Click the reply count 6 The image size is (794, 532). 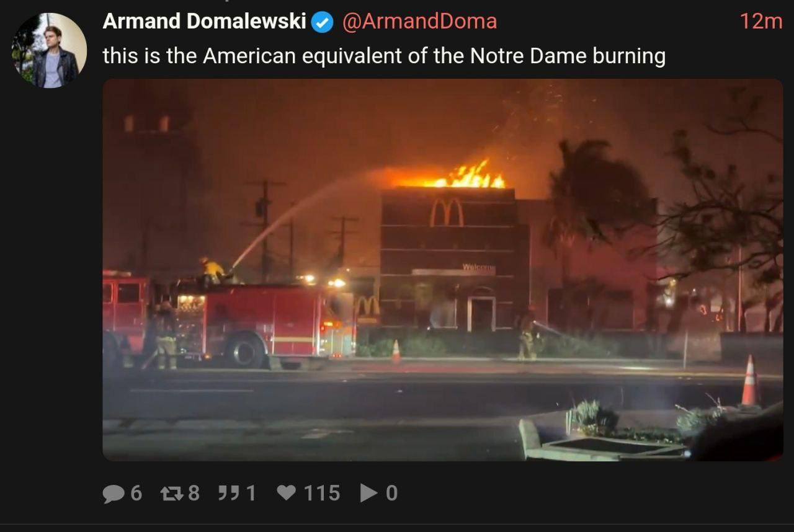coord(136,494)
